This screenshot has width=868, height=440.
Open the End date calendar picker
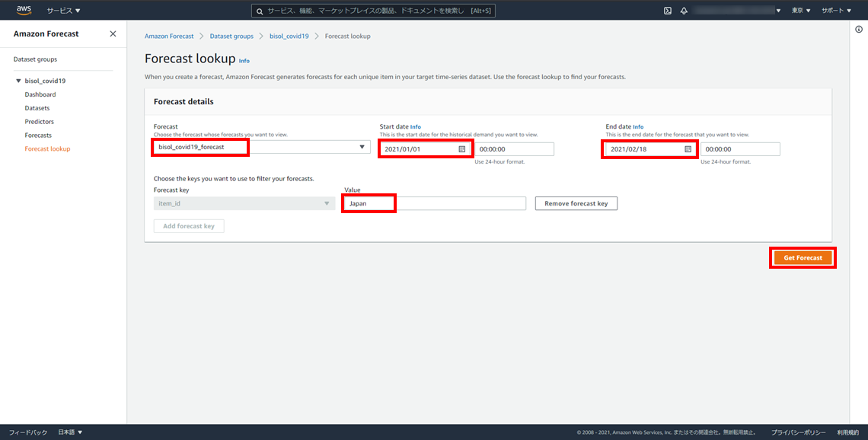688,149
